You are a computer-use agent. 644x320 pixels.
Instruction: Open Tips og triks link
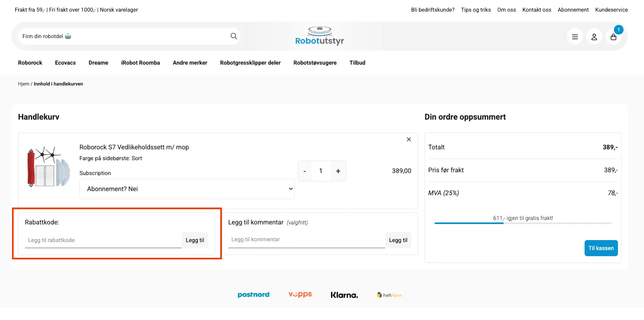point(476,10)
